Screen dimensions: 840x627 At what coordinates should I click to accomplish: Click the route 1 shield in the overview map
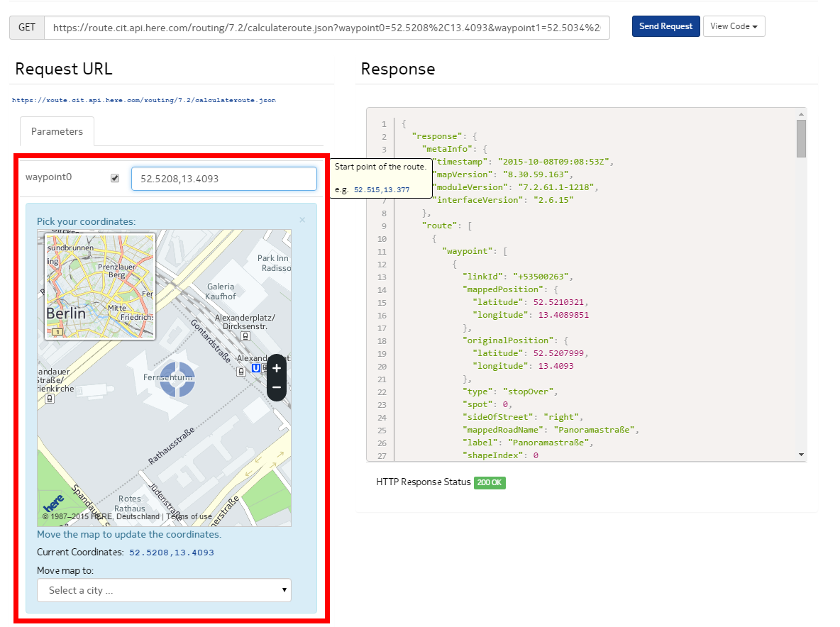[x=57, y=332]
